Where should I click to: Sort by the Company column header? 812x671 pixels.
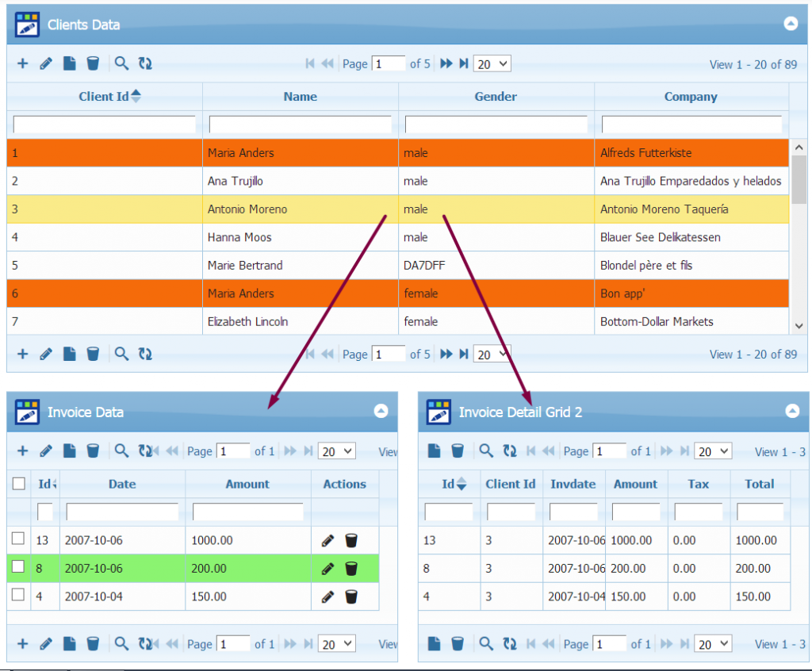coord(691,97)
